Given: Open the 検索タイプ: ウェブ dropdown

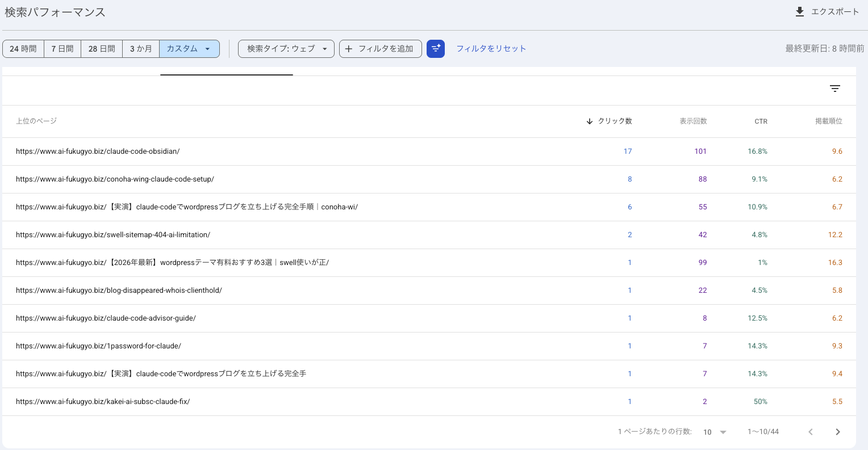Looking at the screenshot, I should pos(286,49).
